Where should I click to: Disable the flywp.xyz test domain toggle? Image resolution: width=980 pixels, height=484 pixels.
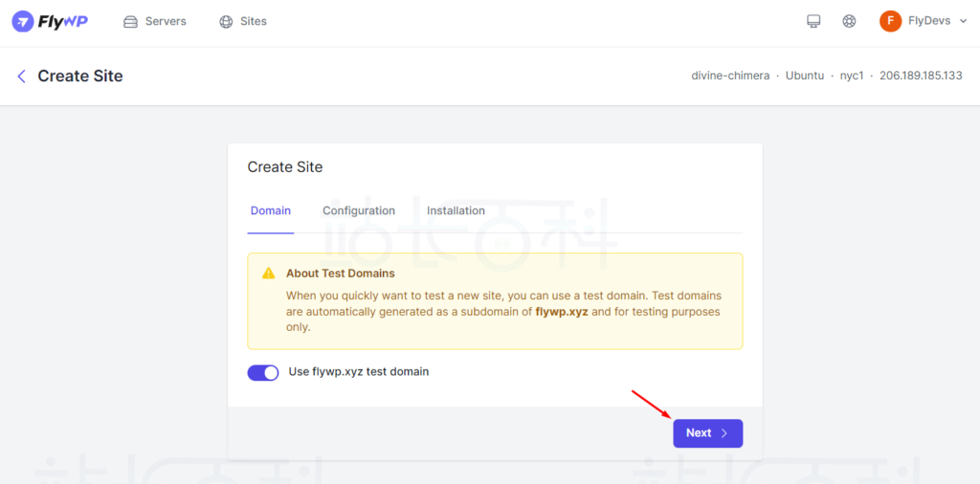263,372
